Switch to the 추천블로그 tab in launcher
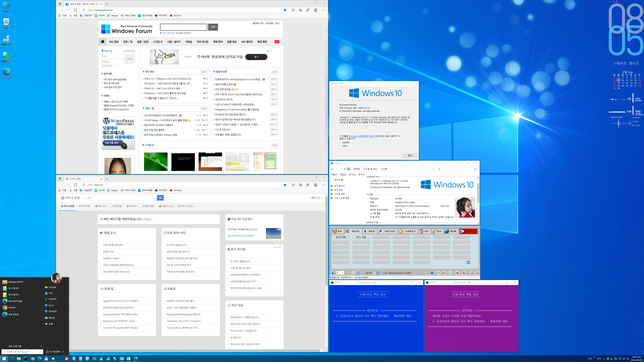This screenshot has height=362, width=644. (408, 231)
